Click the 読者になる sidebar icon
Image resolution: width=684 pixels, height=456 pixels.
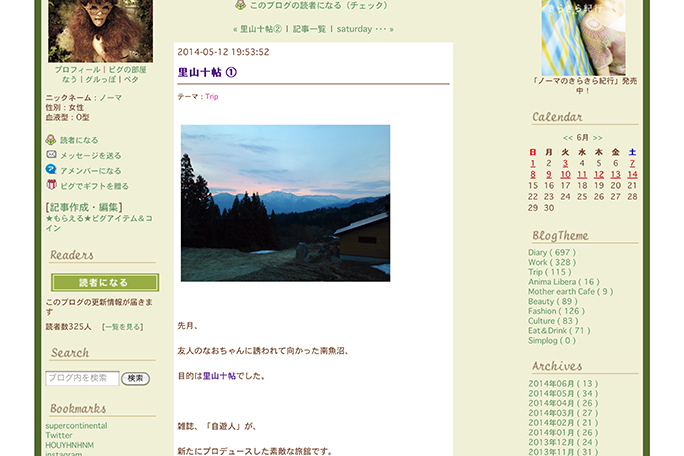pos(51,140)
